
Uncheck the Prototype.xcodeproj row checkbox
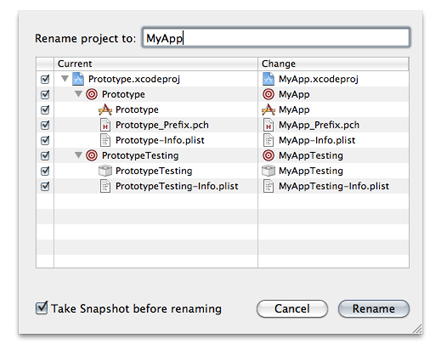click(45, 79)
